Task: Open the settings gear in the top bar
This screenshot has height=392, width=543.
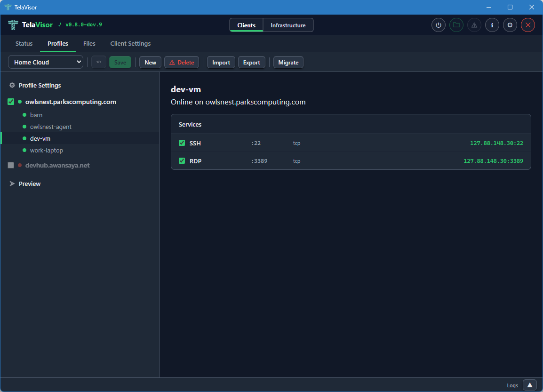Action: pyautogui.click(x=510, y=25)
